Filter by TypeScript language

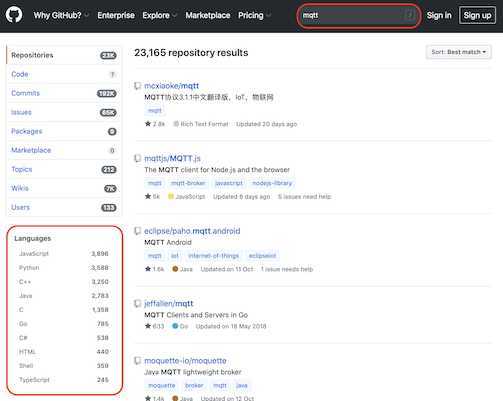[63, 380]
